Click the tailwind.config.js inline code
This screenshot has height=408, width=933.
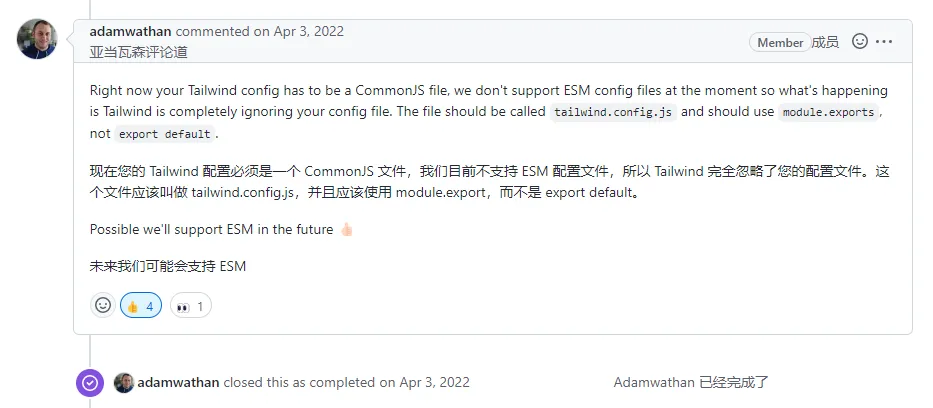tap(614, 112)
